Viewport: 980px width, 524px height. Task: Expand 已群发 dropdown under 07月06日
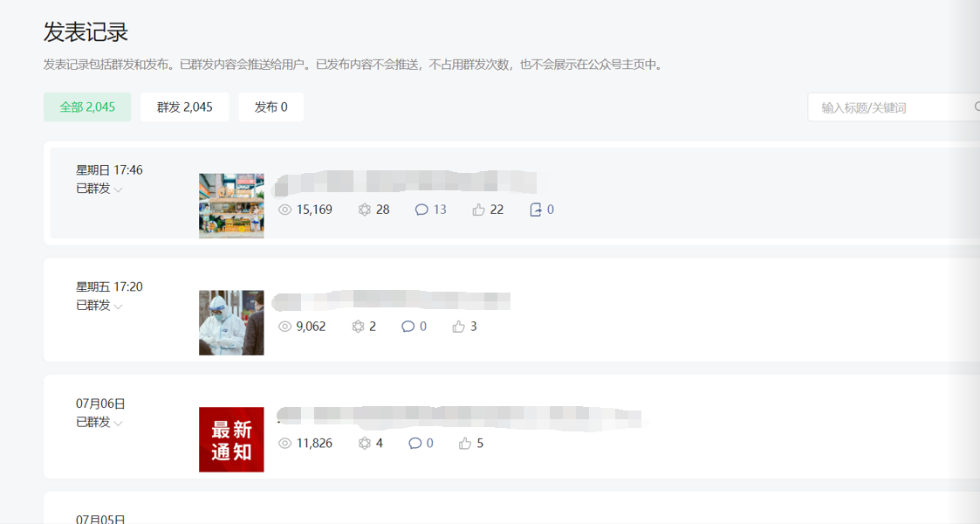tap(99, 422)
